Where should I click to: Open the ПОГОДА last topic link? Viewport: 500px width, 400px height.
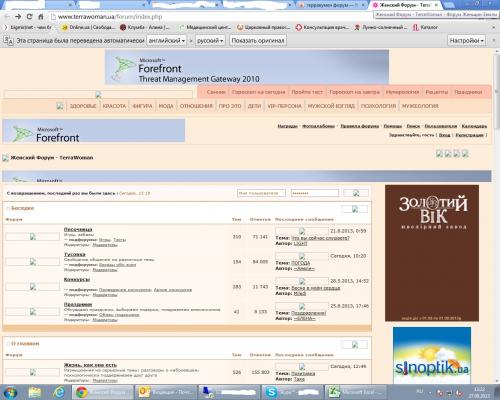click(301, 263)
